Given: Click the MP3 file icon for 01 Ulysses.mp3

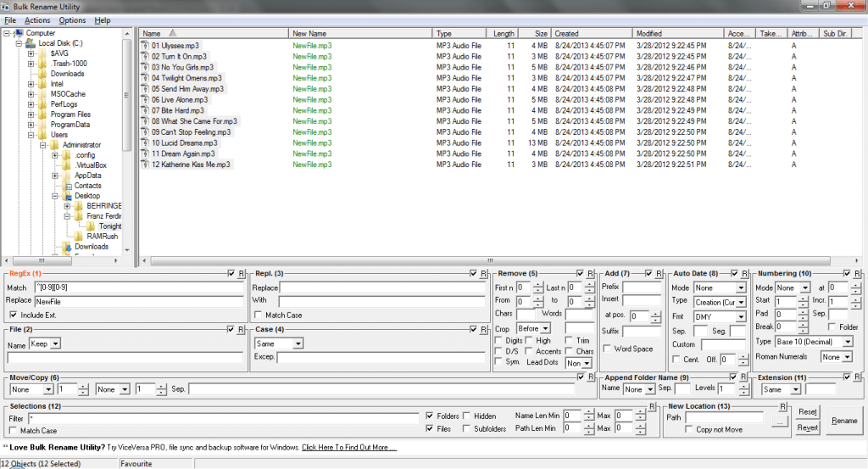Looking at the screenshot, I should tap(146, 45).
